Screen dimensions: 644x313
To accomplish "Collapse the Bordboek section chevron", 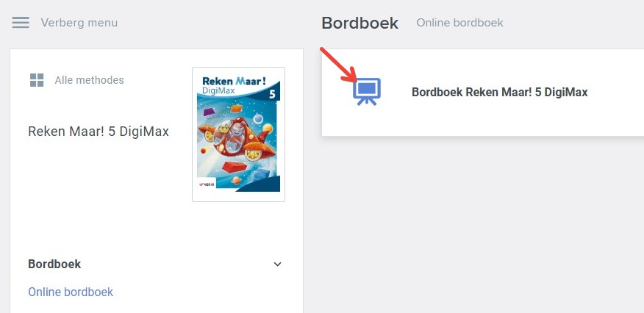I will pyautogui.click(x=278, y=265).
